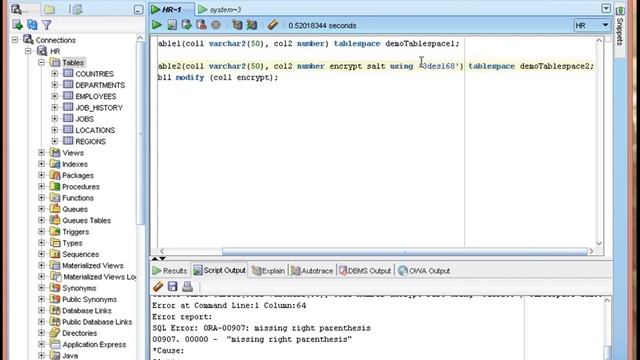This screenshot has height=360, width=640.
Task: Select the Queues Tables node
Action: 86,220
